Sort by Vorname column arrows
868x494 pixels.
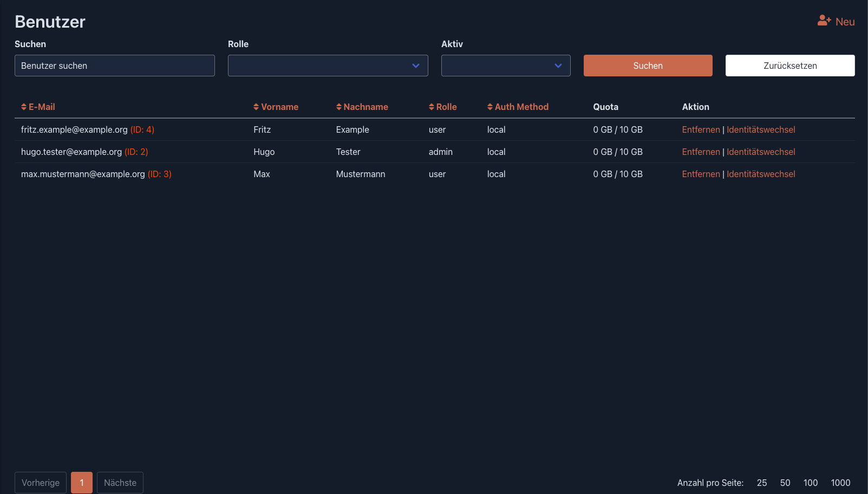pos(256,107)
